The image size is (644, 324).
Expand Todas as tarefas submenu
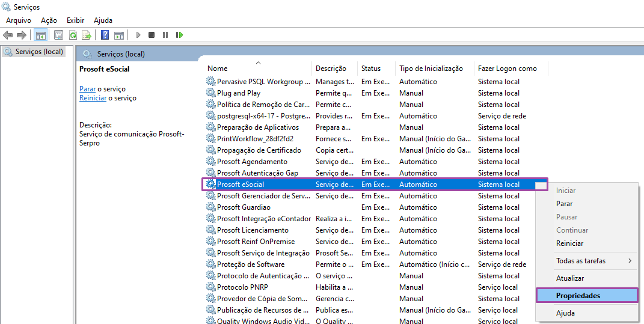(x=587, y=261)
